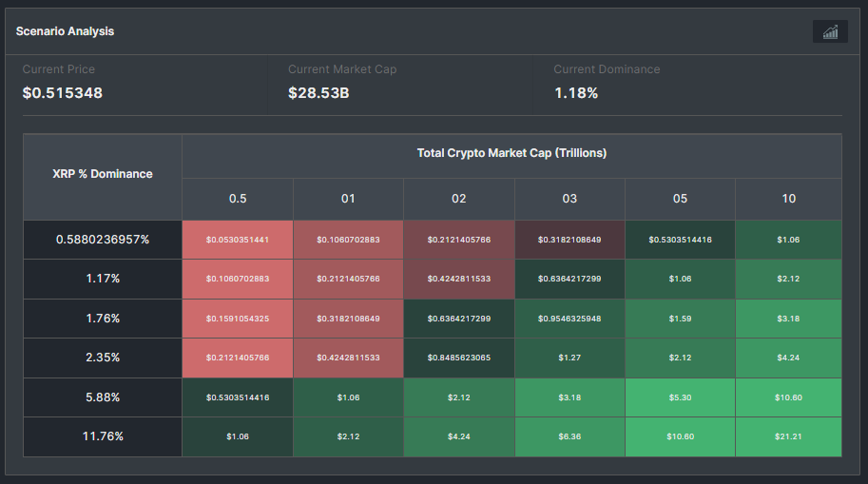Image resolution: width=868 pixels, height=484 pixels.
Task: Click $0.5303514416 in the 0.5880236957% row
Action: coord(680,240)
